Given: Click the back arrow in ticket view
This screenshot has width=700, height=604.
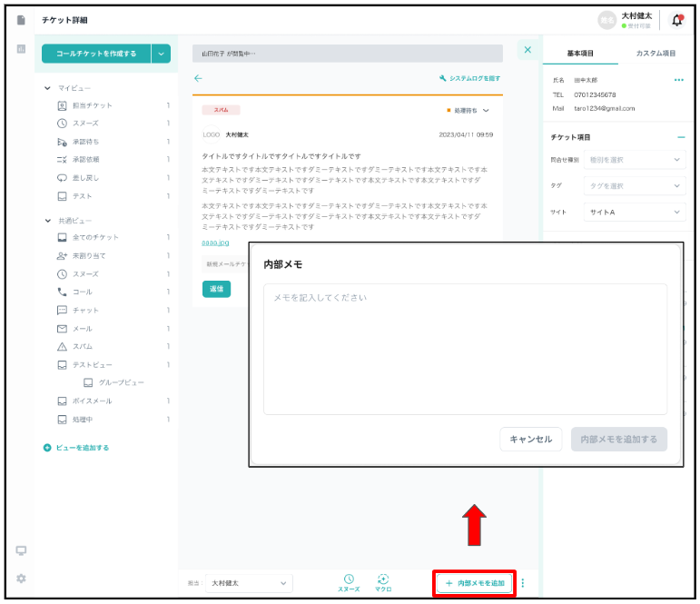Looking at the screenshot, I should coord(199,78).
